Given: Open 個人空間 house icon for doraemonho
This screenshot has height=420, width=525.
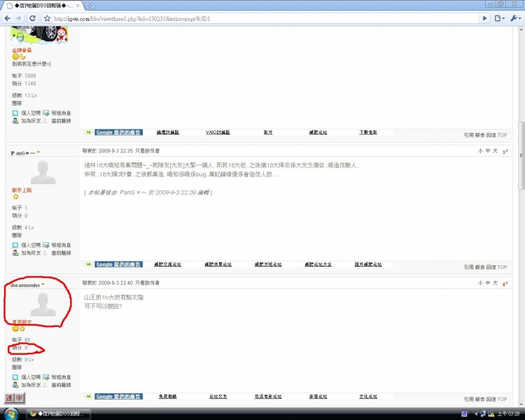Looking at the screenshot, I should coord(15,377).
